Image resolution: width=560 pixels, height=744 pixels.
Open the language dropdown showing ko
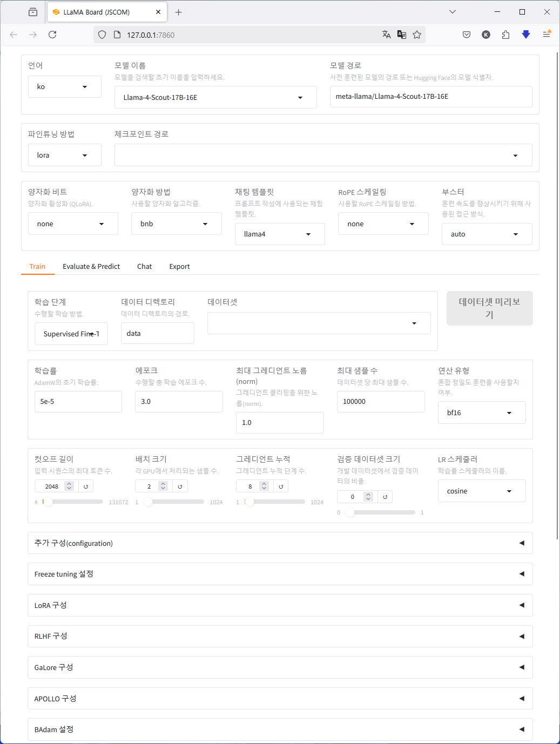point(65,86)
